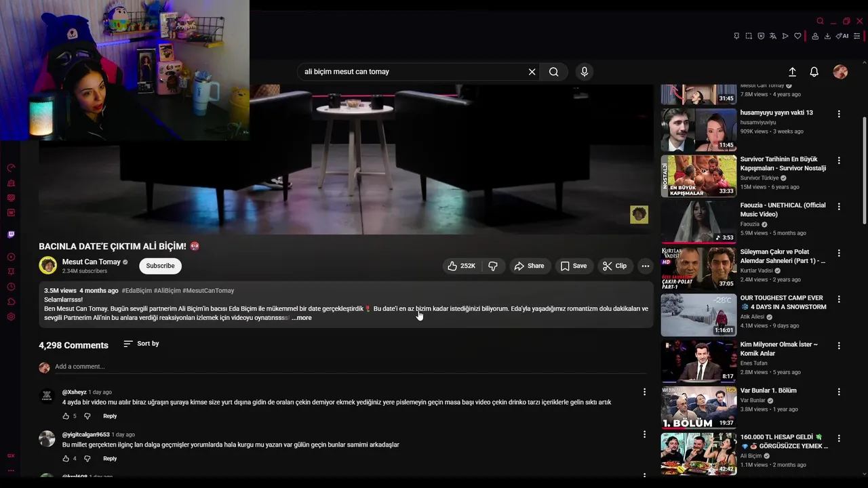
Task: Click the page vertical scrollbar
Action: (x=864, y=169)
